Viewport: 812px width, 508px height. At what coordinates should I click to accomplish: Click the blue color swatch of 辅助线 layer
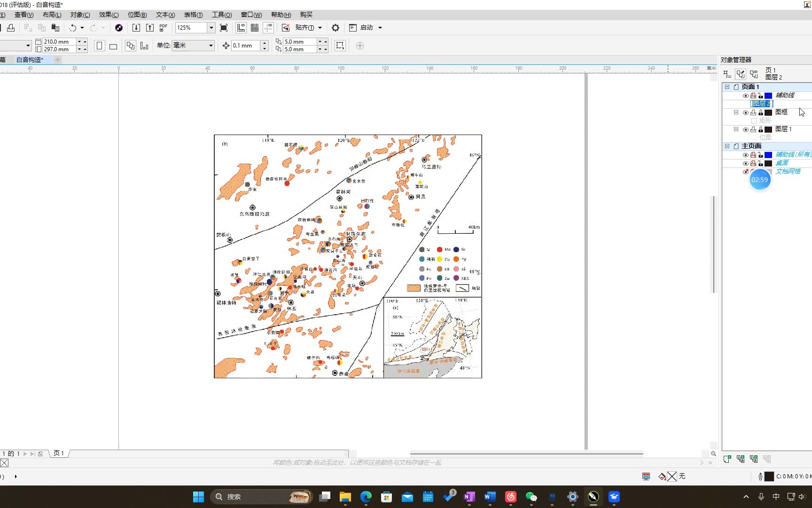tap(768, 95)
